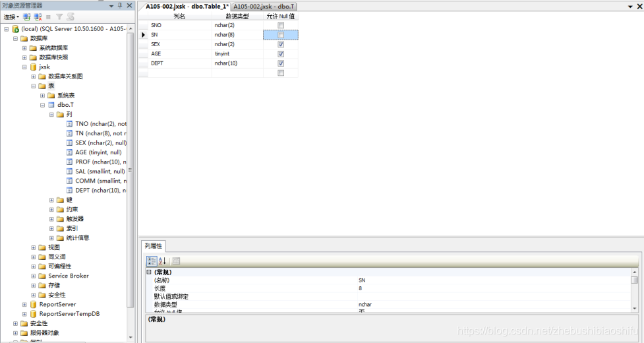Viewport: 644px width, 343px height.
Task: Click the stop square icon in Object Explorer
Action: 49,17
